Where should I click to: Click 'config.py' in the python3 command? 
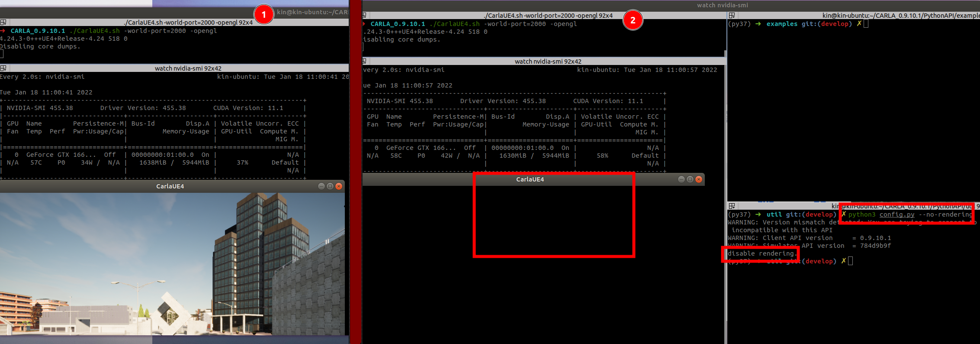[896, 215]
